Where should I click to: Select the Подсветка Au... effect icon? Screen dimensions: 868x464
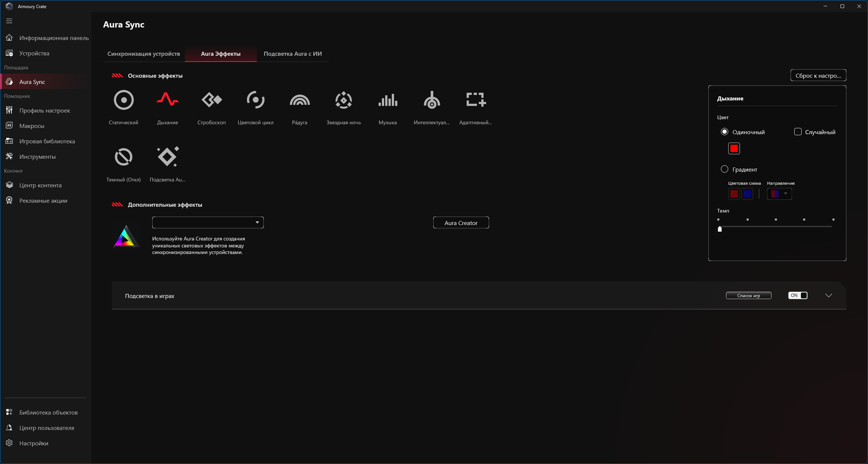click(168, 157)
